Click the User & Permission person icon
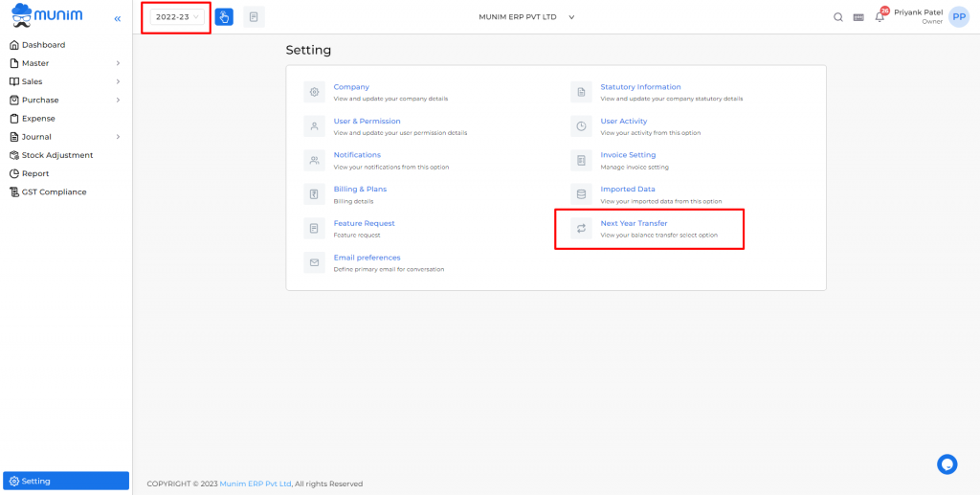Screen dimensions: 980x495 coord(314,126)
